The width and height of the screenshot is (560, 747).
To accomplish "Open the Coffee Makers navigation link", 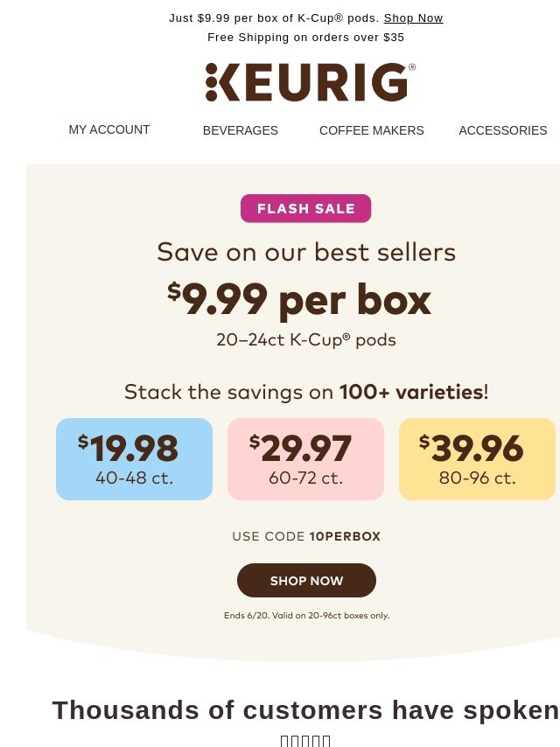I will pos(371,130).
